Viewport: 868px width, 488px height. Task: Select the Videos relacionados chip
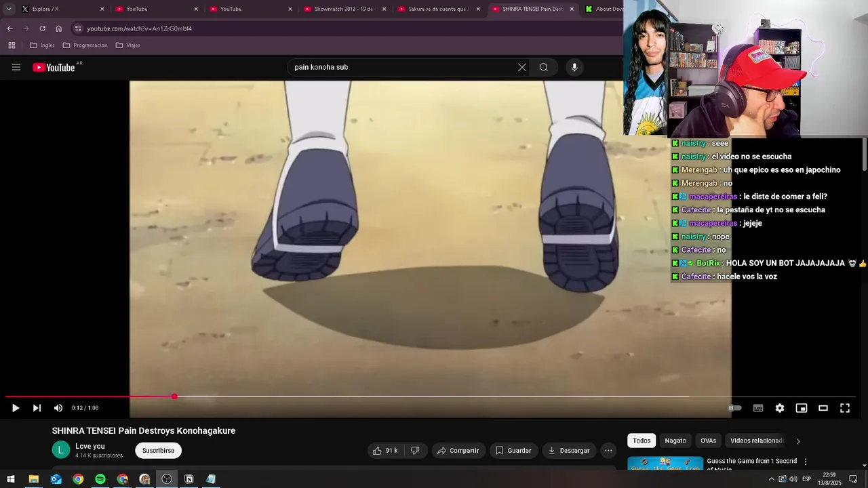(756, 441)
